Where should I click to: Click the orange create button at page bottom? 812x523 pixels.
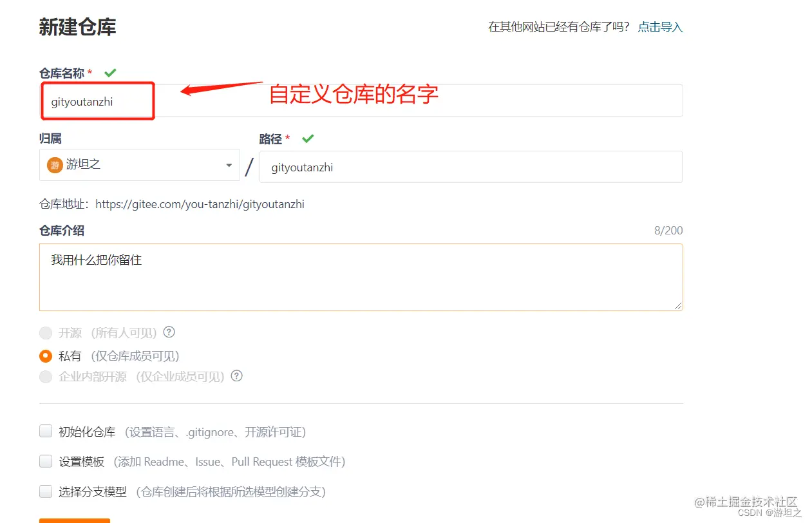tap(75, 520)
